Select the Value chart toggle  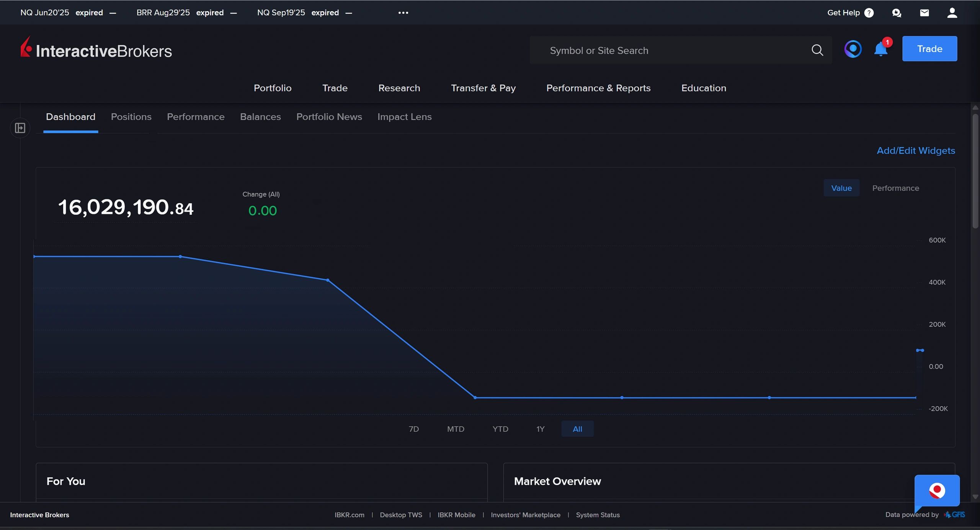(841, 188)
